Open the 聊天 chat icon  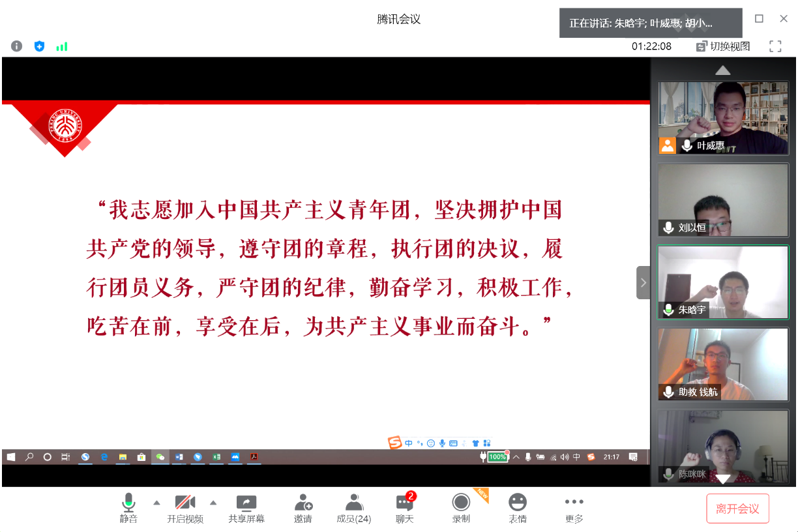(405, 509)
